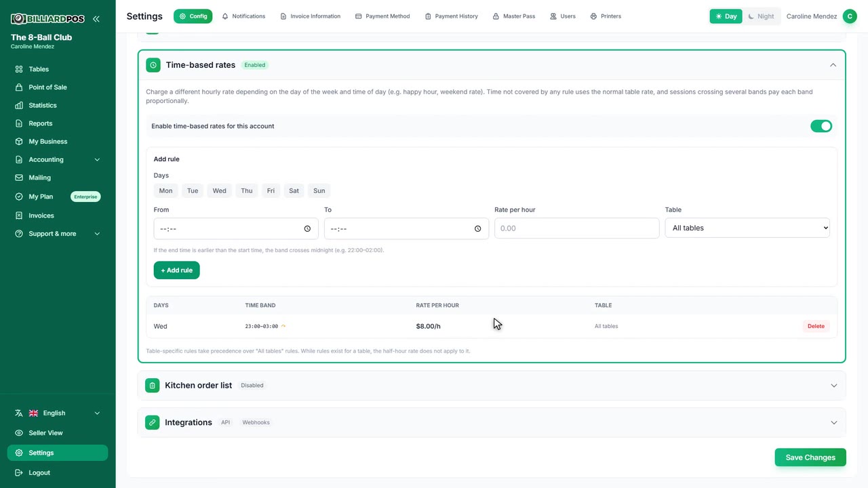Viewport: 868px width, 488px height.
Task: Select the Tue day chip
Action: (x=193, y=190)
